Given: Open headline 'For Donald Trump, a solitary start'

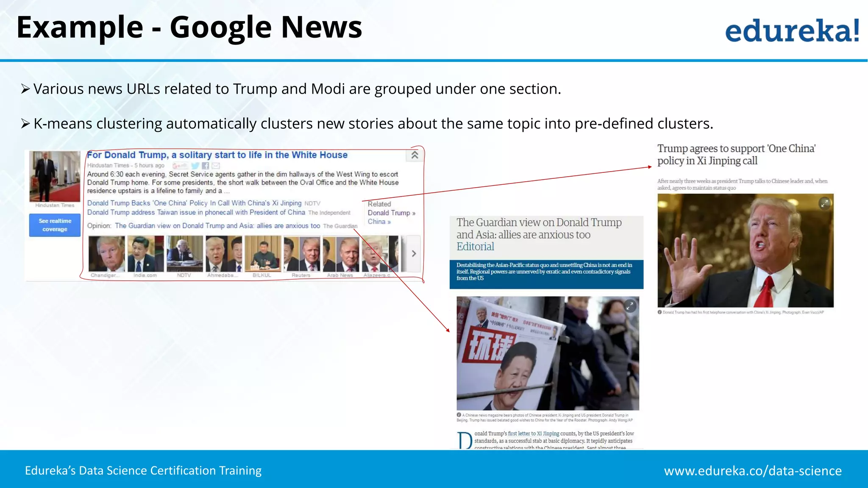Looking at the screenshot, I should click(x=217, y=155).
